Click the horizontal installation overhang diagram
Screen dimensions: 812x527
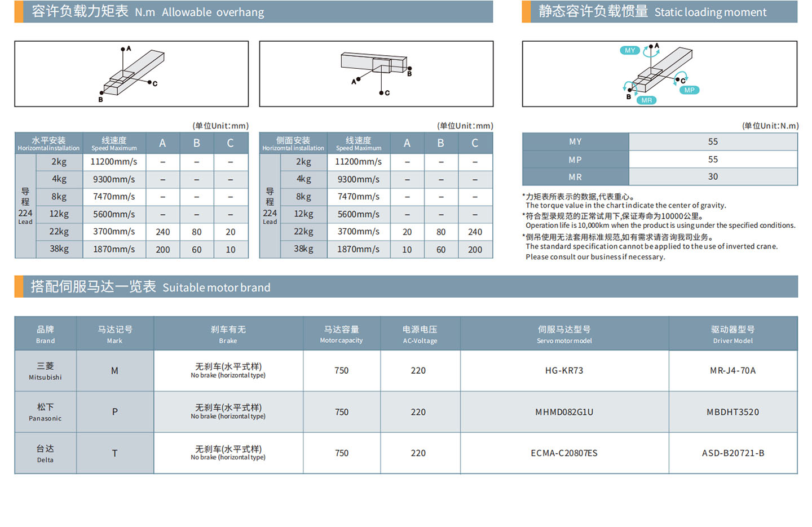pos(131,74)
